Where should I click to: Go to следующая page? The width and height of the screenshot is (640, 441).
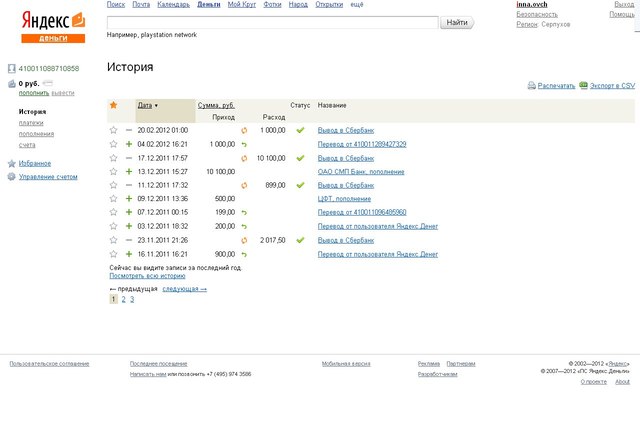tap(184, 289)
